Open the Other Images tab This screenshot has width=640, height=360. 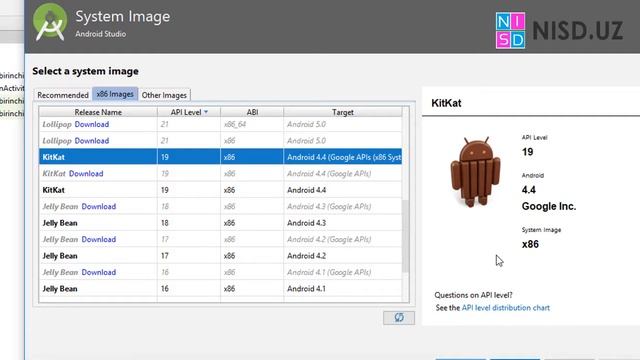tap(164, 95)
